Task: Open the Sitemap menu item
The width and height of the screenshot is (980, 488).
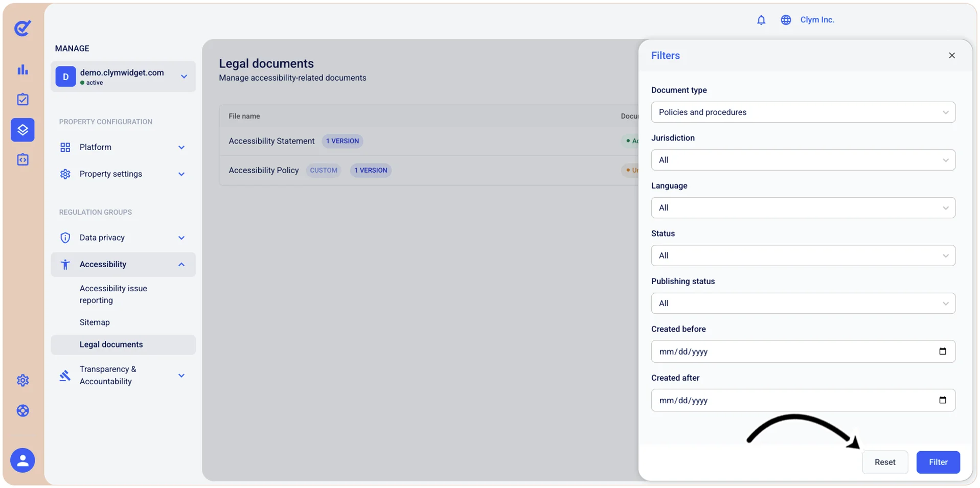Action: 95,322
